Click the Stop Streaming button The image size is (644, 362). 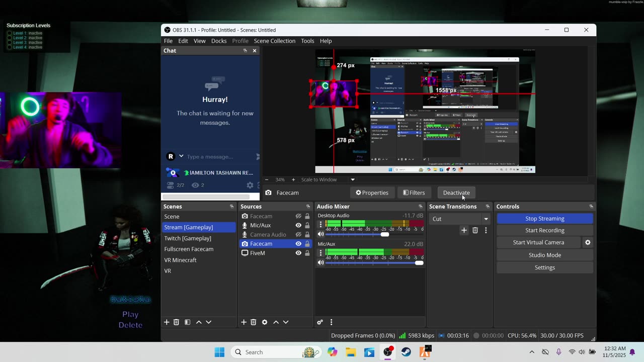click(544, 219)
